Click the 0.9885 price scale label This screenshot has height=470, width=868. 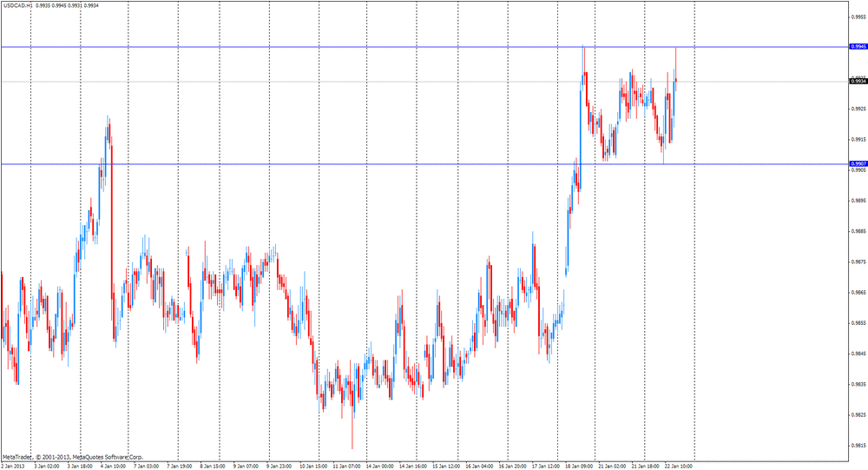click(x=858, y=231)
